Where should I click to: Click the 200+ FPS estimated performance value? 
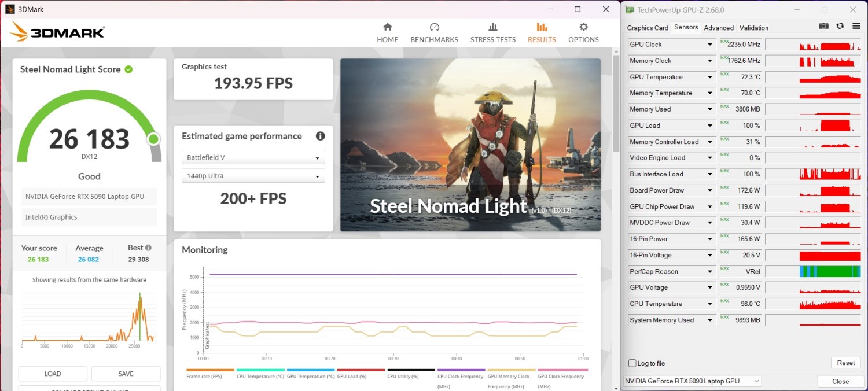tap(253, 199)
